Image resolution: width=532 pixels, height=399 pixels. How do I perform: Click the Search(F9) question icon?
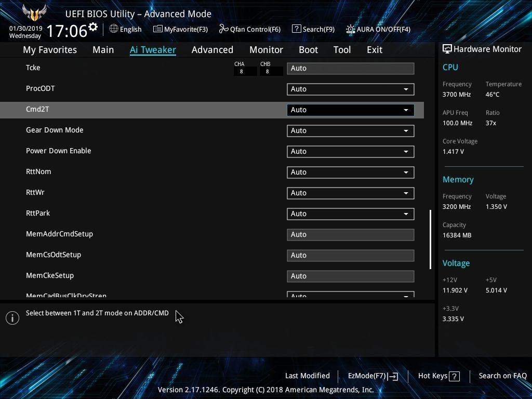(296, 29)
